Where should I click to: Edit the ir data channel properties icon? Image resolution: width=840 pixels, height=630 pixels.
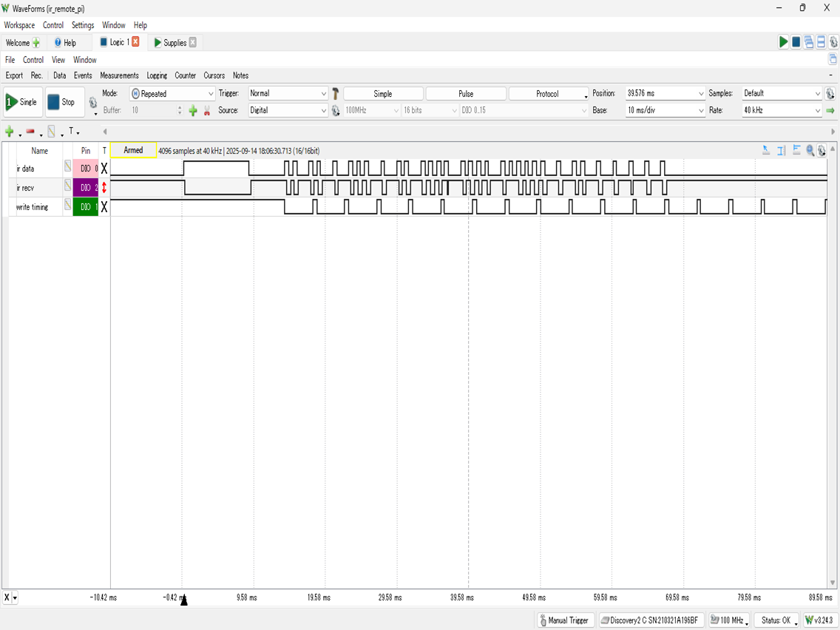click(67, 167)
